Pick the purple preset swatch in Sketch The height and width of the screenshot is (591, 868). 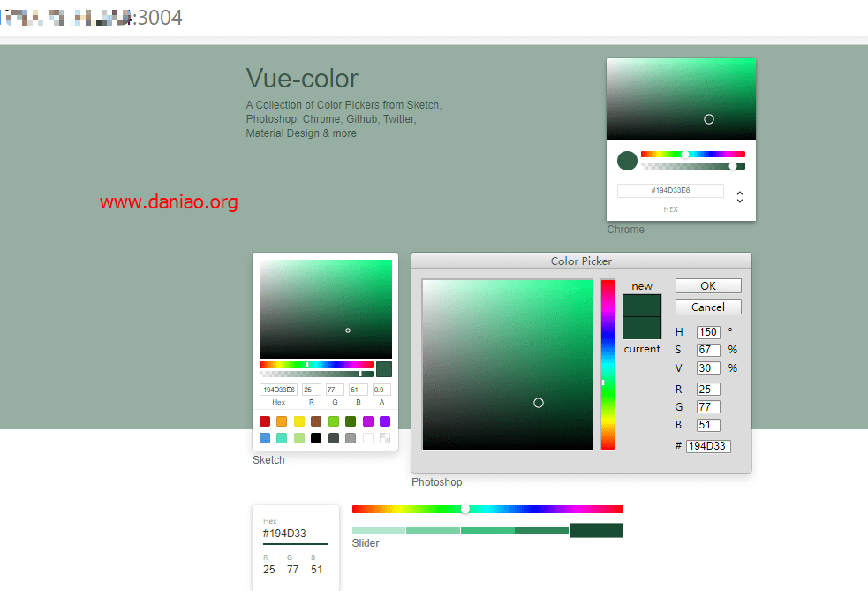pyautogui.click(x=385, y=421)
